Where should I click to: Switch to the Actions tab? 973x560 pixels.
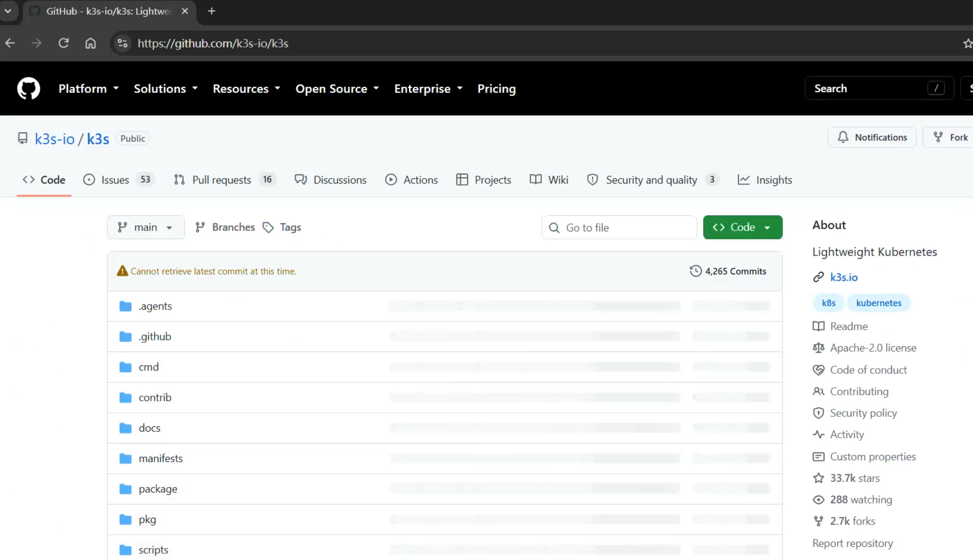(x=411, y=180)
